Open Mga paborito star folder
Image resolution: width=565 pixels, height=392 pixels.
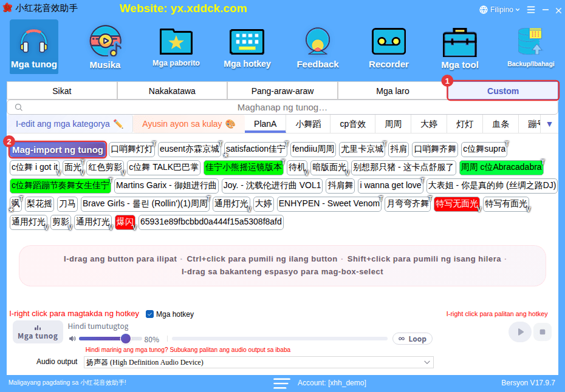[x=176, y=47]
